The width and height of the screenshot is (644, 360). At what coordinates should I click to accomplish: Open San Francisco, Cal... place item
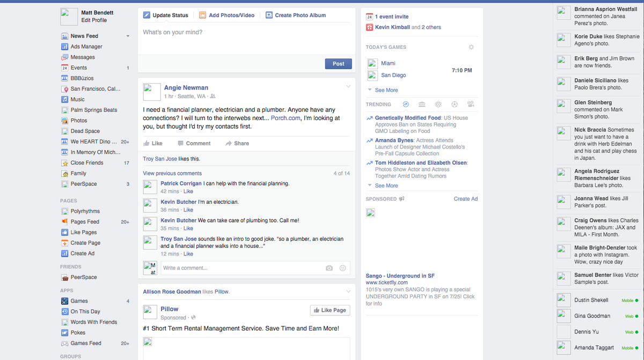(96, 89)
